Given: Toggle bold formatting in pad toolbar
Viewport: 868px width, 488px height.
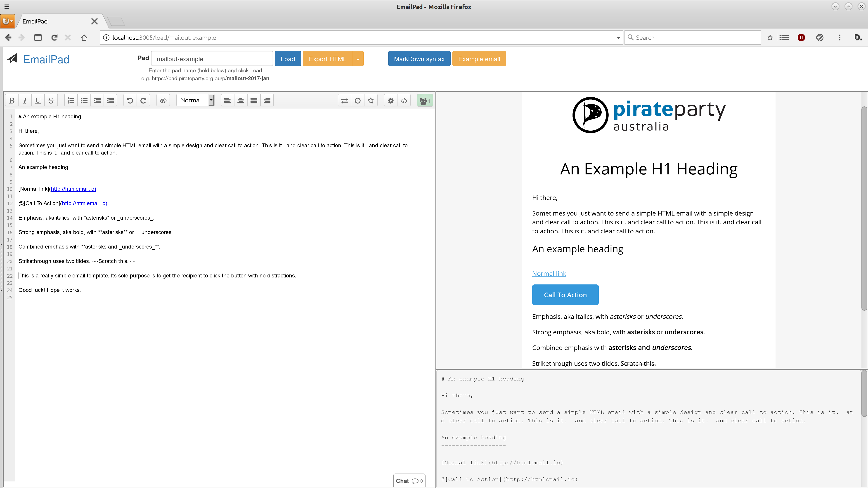Looking at the screenshot, I should (x=12, y=100).
